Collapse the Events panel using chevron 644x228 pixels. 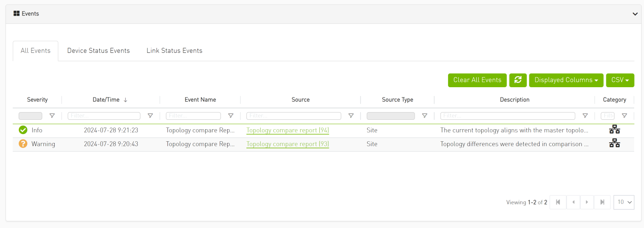pos(635,14)
